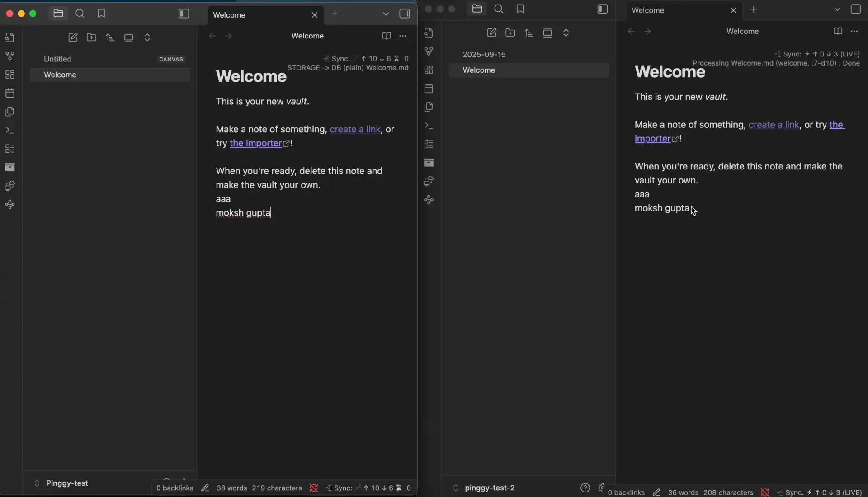The height and width of the screenshot is (497, 868).
Task: Open more options menu in right note
Action: 854,32
